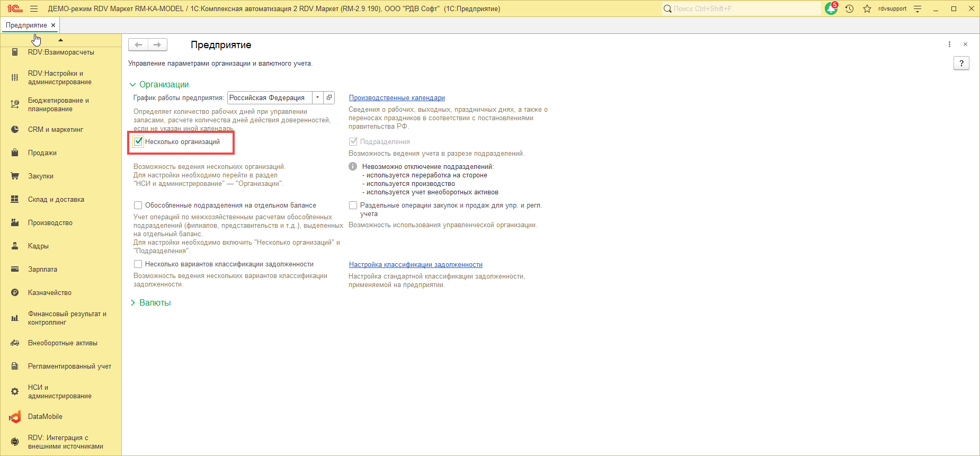Image resolution: width=980 pixels, height=456 pixels.
Task: Click the RDV: Интеграция globe icon
Action: coord(15,442)
